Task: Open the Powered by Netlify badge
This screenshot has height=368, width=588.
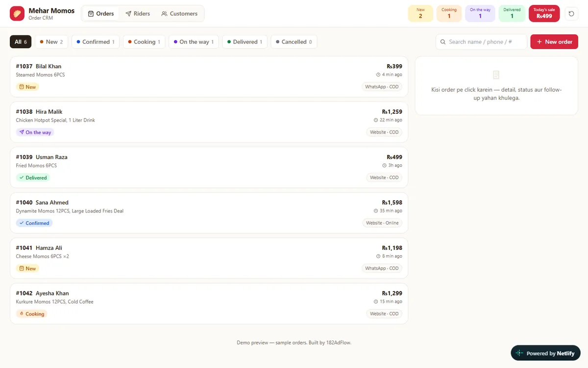Action: [x=545, y=353]
